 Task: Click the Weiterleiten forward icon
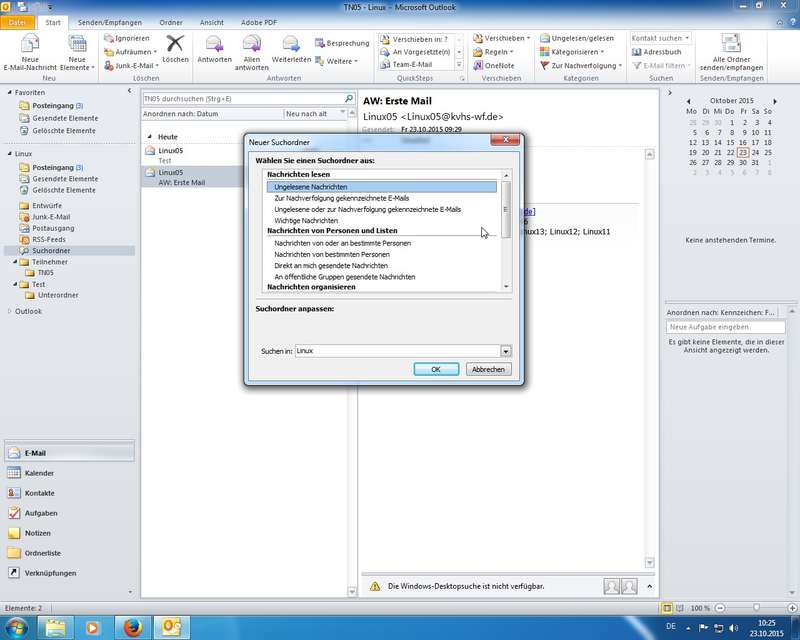click(x=291, y=44)
